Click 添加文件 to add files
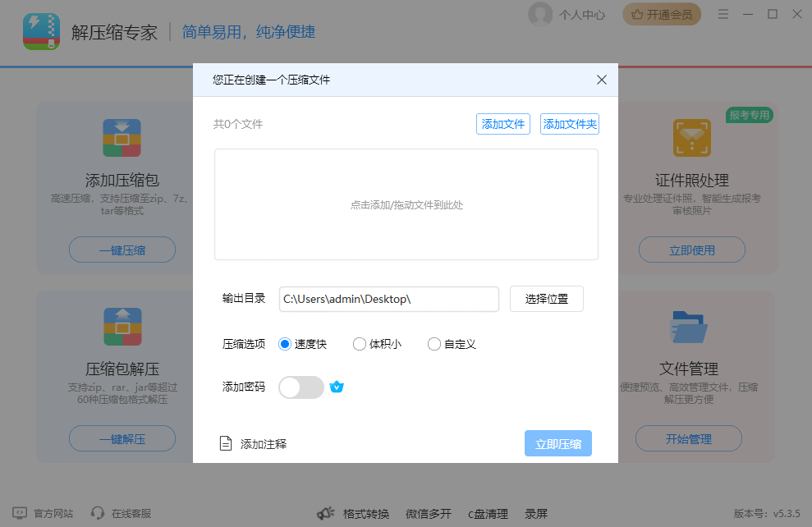 (x=503, y=123)
